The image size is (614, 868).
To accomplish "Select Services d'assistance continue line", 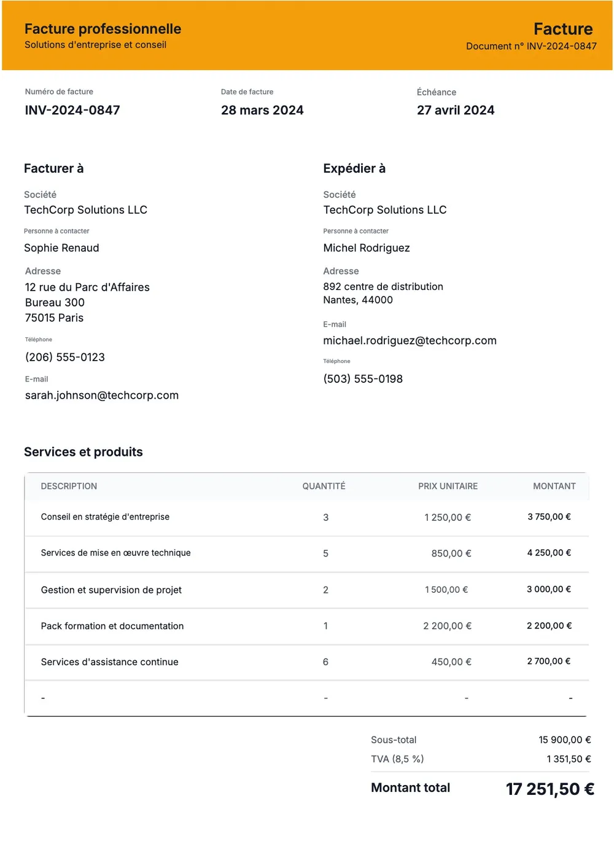I will 307,662.
